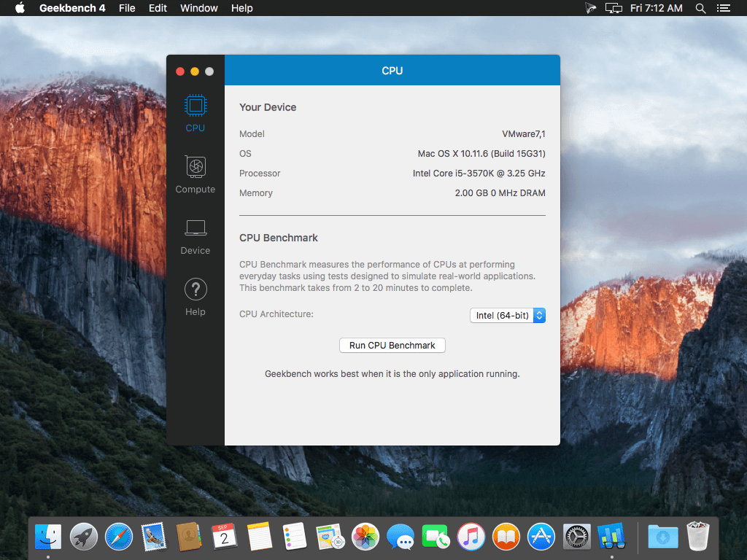Launch System Preferences from the Dock
747x560 pixels.
point(576,537)
